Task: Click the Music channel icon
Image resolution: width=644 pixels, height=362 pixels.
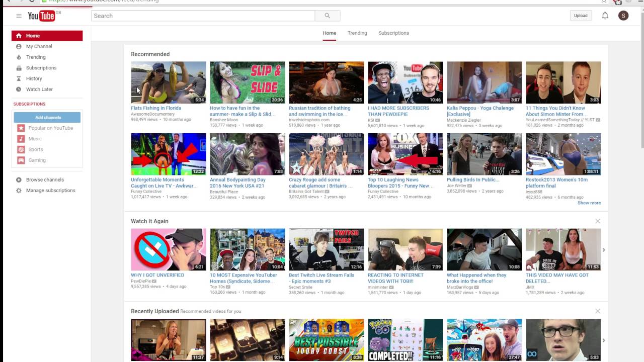Action: [x=21, y=139]
